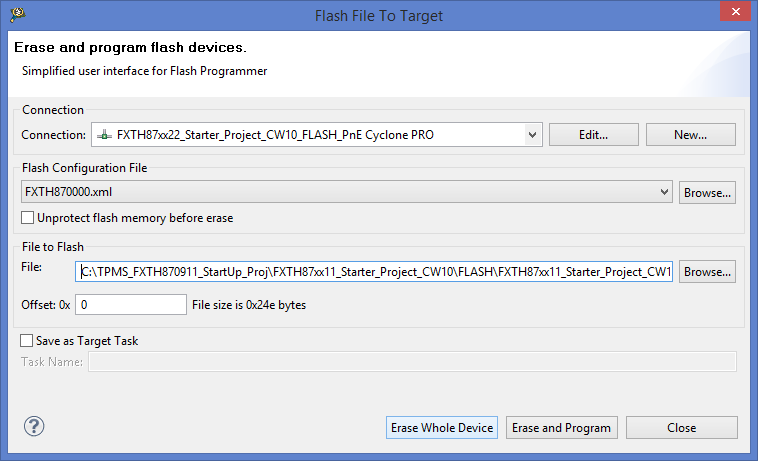Click the Edit... connection button
Image resolution: width=758 pixels, height=461 pixels.
tap(594, 134)
